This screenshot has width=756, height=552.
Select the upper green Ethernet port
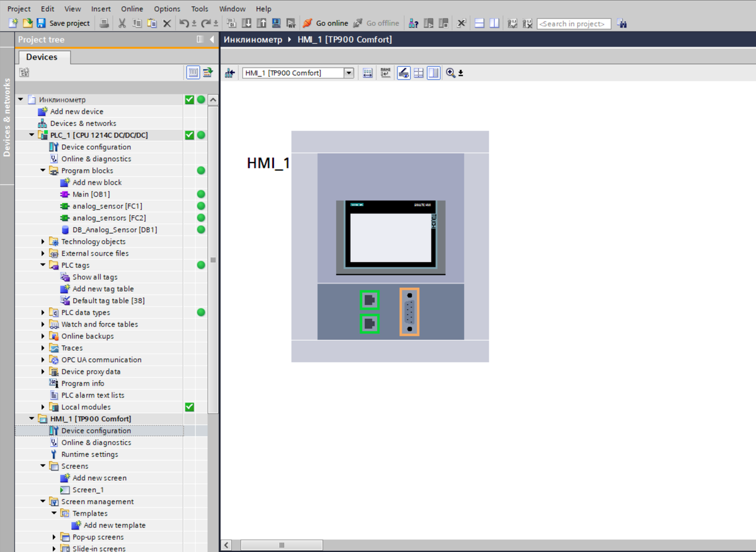pyautogui.click(x=369, y=300)
